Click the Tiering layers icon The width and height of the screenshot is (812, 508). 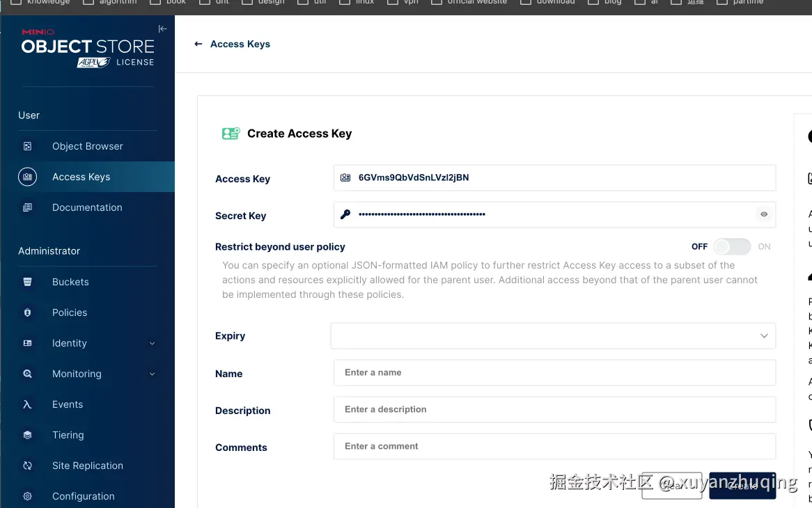click(27, 435)
